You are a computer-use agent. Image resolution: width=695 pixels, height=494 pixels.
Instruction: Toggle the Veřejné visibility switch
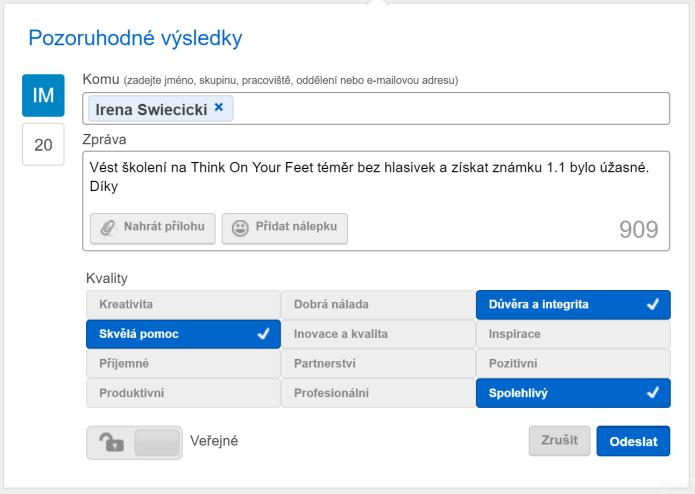tap(134, 442)
